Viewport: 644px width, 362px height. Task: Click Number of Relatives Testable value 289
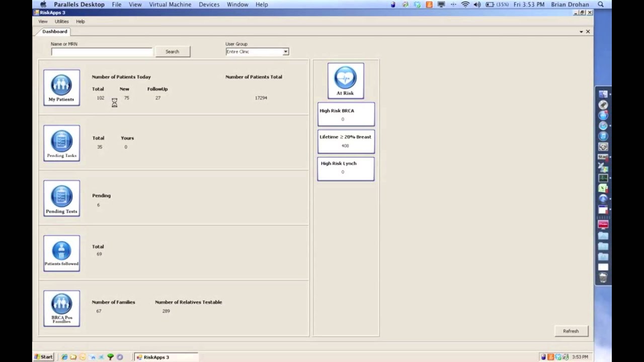tap(166, 311)
